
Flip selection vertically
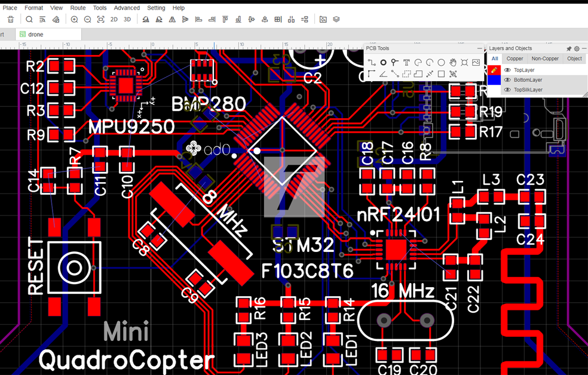pyautogui.click(x=185, y=20)
